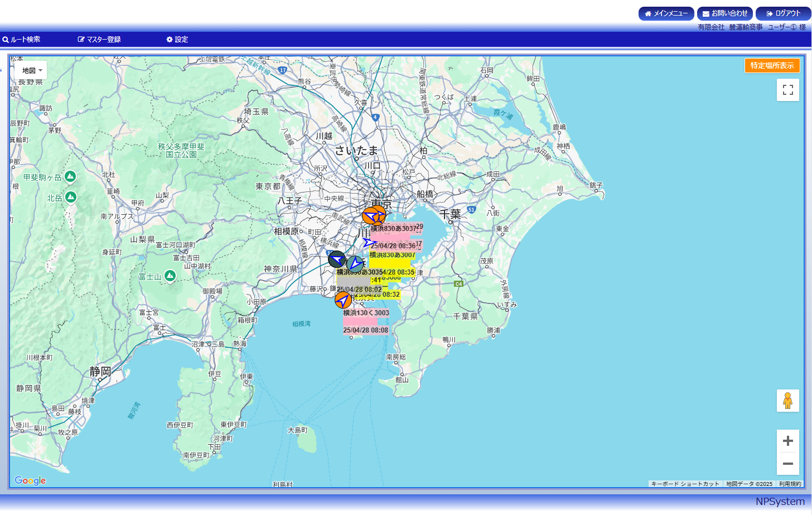The image size is (812, 515).
Task: Click timestamp 25/04/28 08:08
Action: click(x=366, y=330)
